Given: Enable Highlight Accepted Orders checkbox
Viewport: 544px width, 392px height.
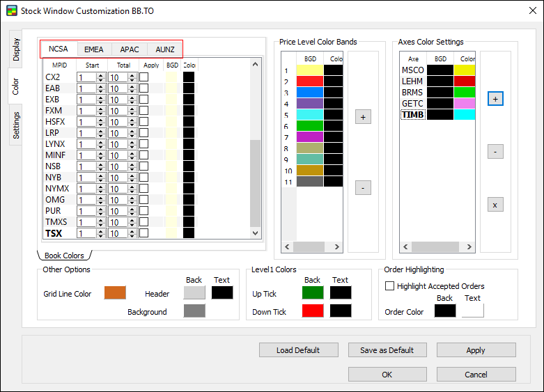Looking at the screenshot, I should (389, 285).
